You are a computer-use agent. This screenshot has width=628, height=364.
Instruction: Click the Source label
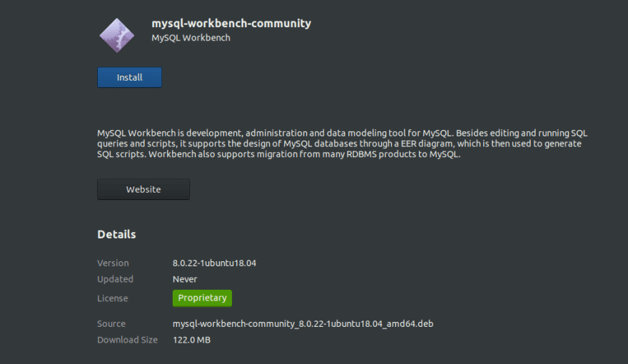click(x=111, y=323)
